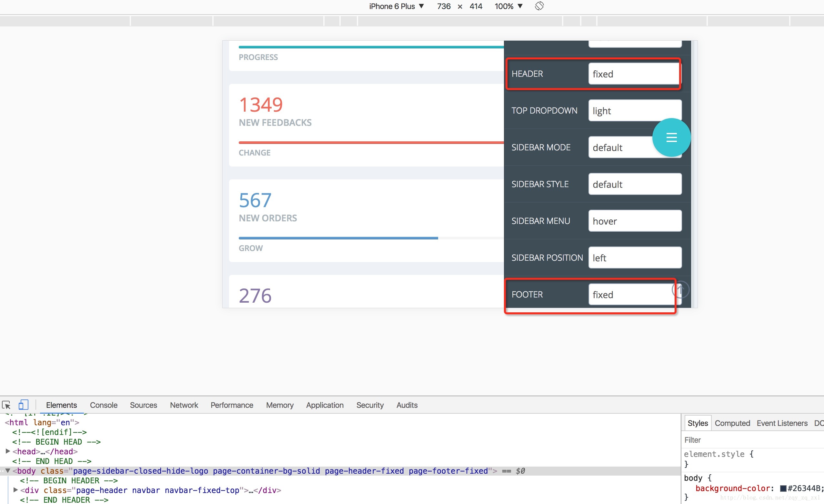The height and width of the screenshot is (504, 824).
Task: Click the viewport width value 736
Action: tap(443, 6)
